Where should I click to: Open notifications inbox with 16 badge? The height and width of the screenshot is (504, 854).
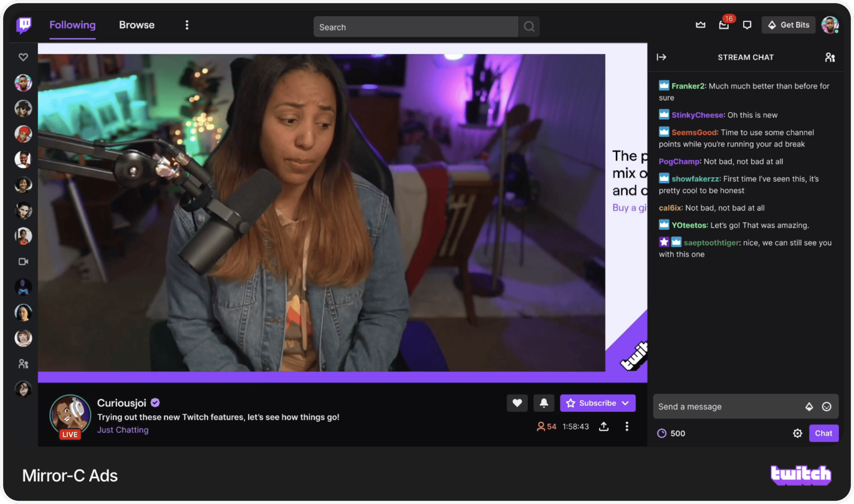(x=724, y=25)
